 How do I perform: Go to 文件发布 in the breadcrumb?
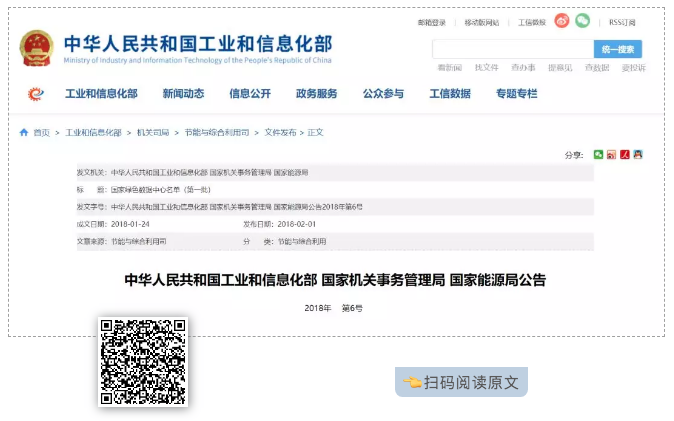[280, 132]
